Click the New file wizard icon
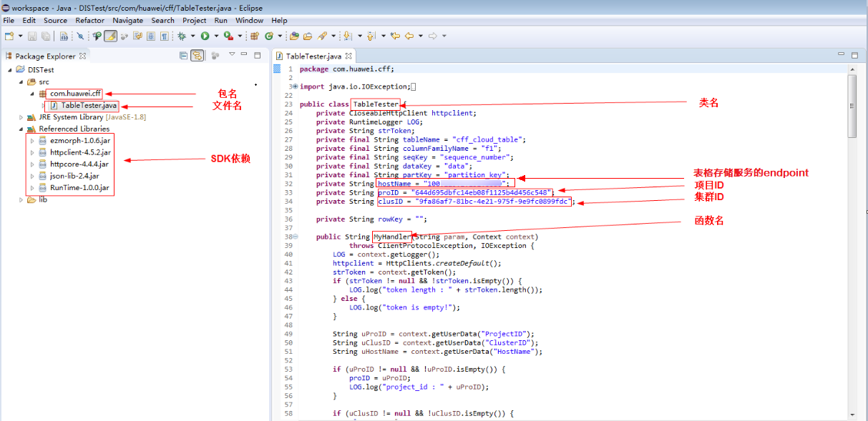Image resolution: width=868 pixels, height=421 pixels. 9,36
